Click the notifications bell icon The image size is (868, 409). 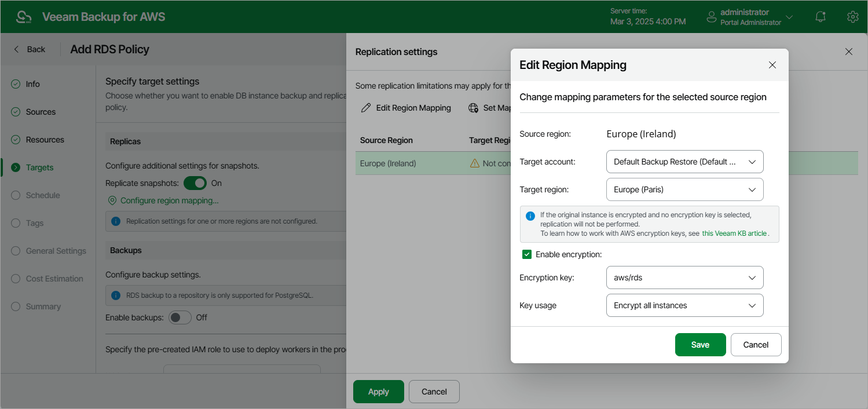[820, 17]
